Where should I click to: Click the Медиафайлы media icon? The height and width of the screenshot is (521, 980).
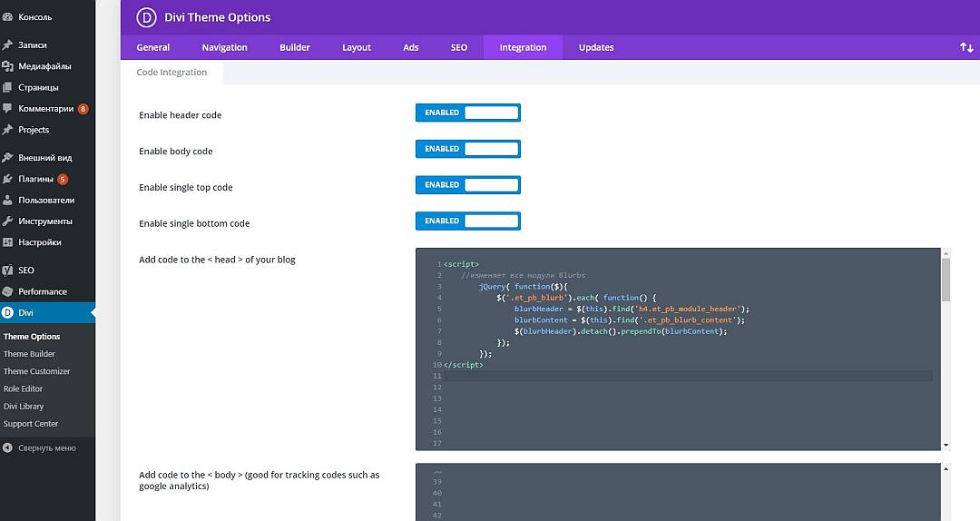pos(7,66)
